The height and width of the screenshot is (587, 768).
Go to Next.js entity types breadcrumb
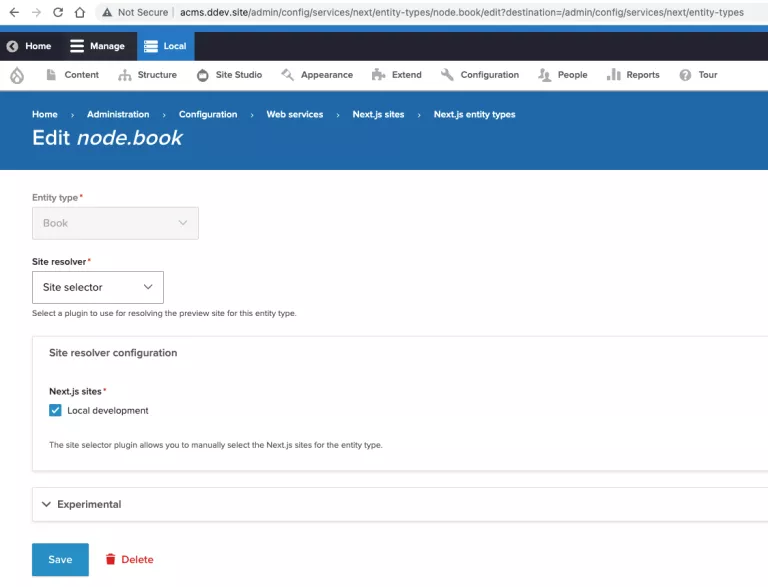click(474, 114)
